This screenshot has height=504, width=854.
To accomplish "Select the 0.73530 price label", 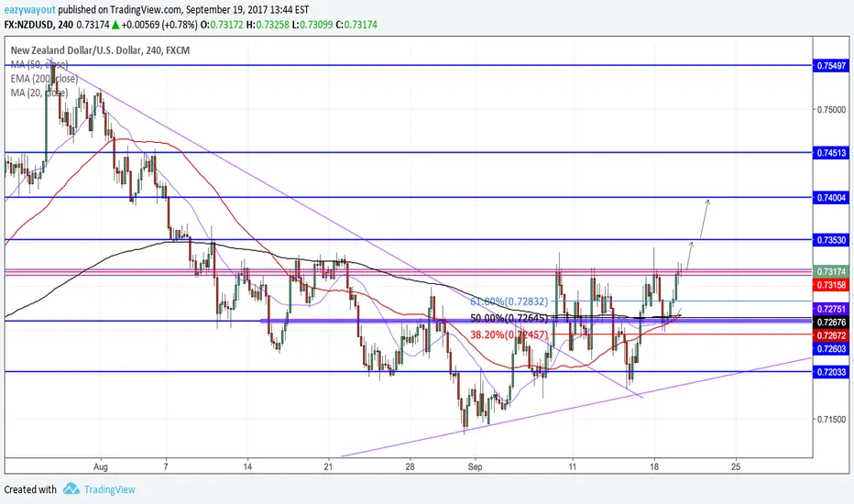I will (831, 240).
